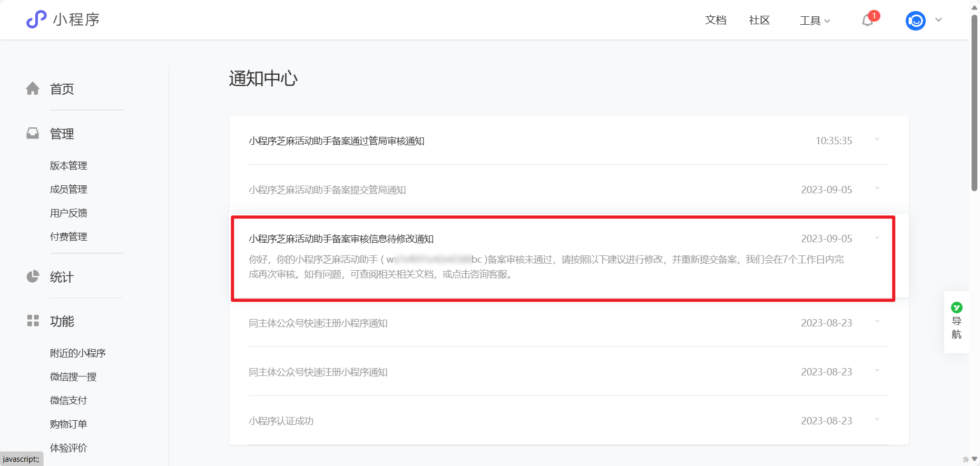The image size is (980, 466).
Task: Open 社区 in the top navigation
Action: click(759, 20)
